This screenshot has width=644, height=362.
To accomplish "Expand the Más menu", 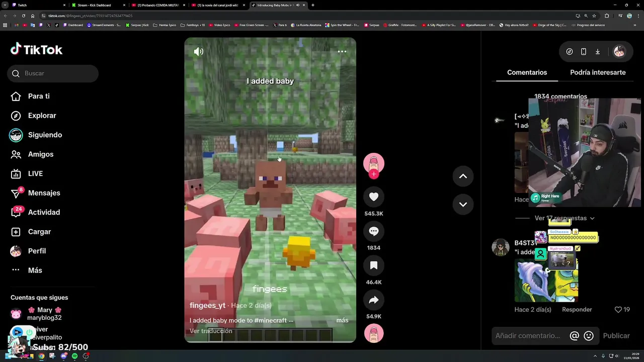I will click(x=27, y=270).
